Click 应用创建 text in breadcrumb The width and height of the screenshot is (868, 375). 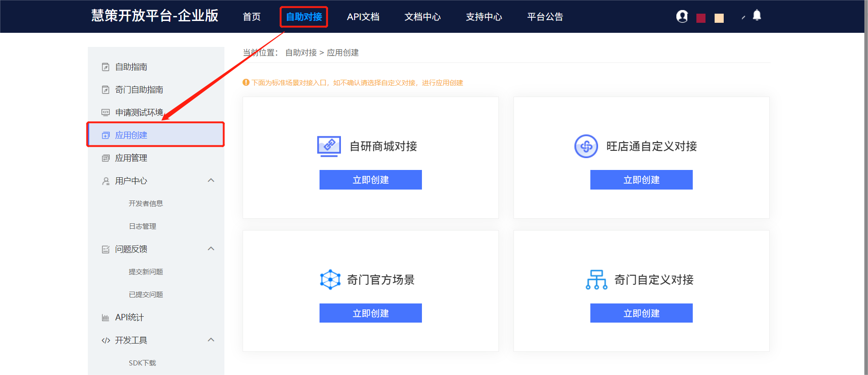tap(343, 53)
